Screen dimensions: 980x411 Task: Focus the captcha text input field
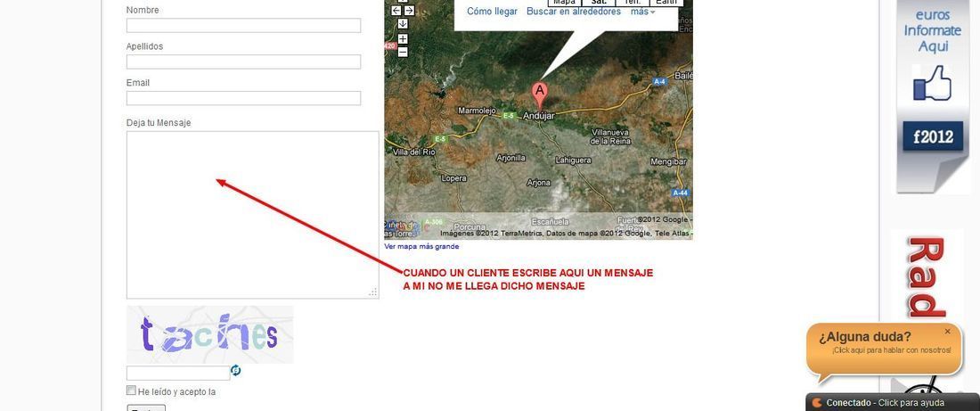pos(178,373)
